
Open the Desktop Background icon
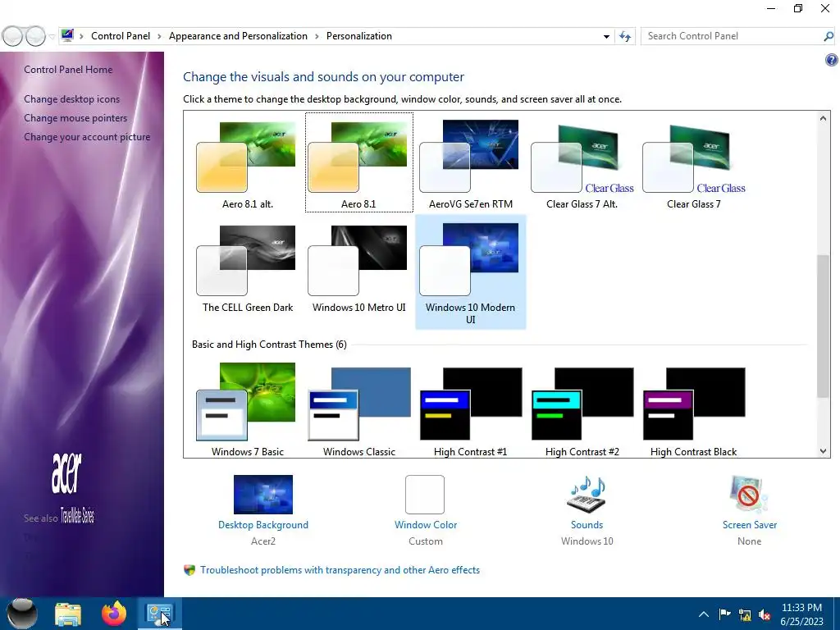[263, 494]
